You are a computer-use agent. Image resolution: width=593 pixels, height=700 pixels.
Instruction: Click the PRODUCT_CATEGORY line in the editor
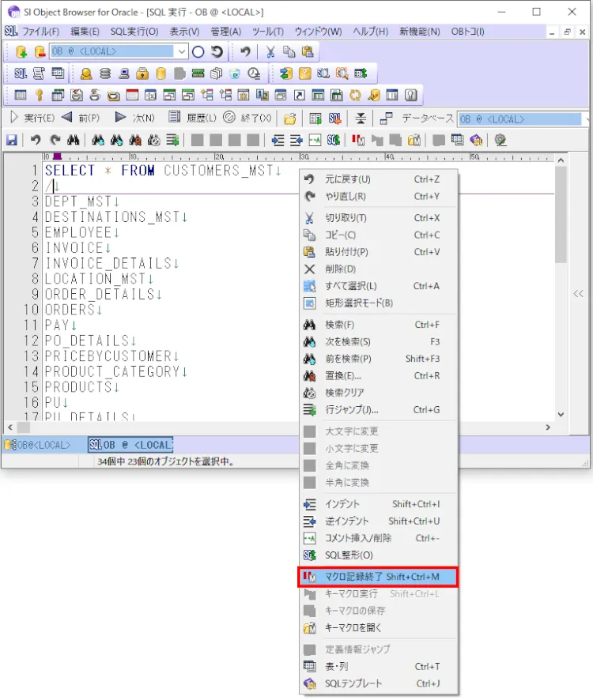pos(115,372)
